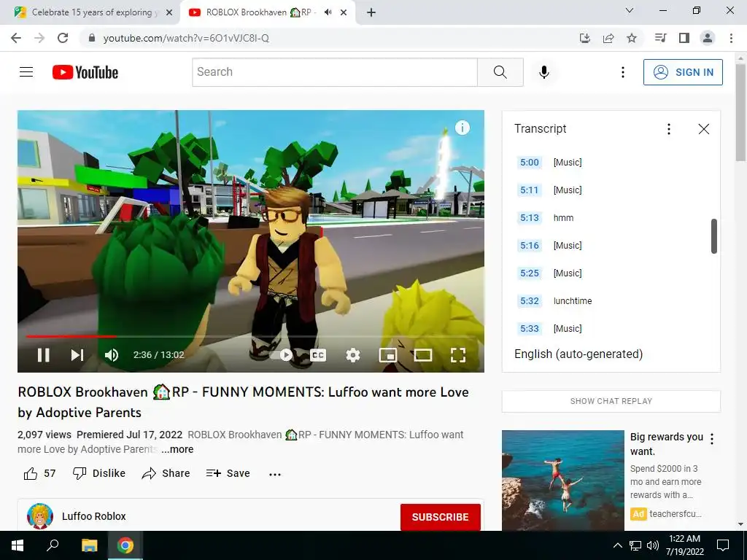
Task: Jump to the 5:32 lunchtime line
Action: (612, 301)
